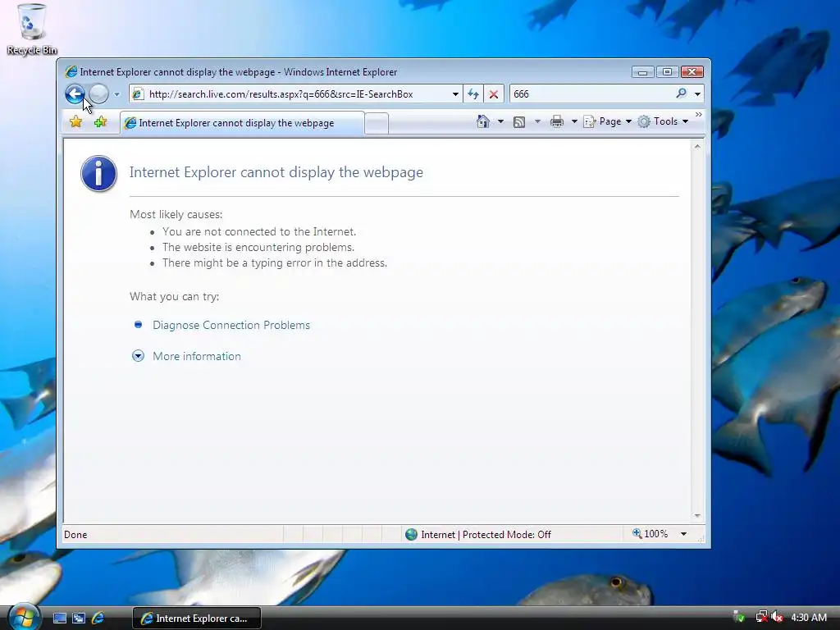Click Diagnose Connection Problems link
The width and height of the screenshot is (840, 630).
click(231, 325)
